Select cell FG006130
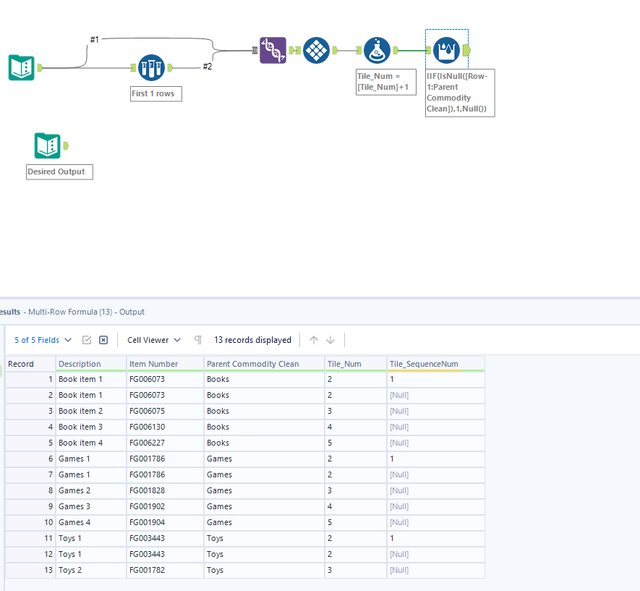Screen dimensions: 640x591 165,427
